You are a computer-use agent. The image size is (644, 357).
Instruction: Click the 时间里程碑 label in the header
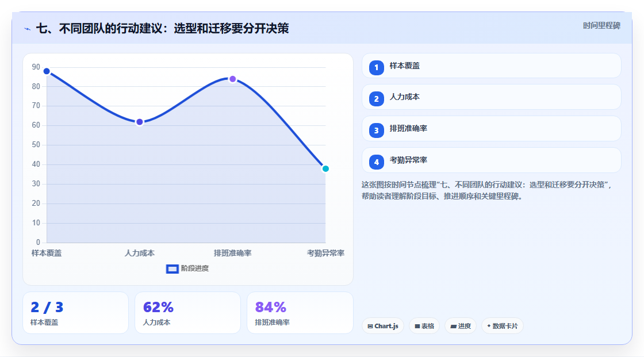click(x=601, y=25)
